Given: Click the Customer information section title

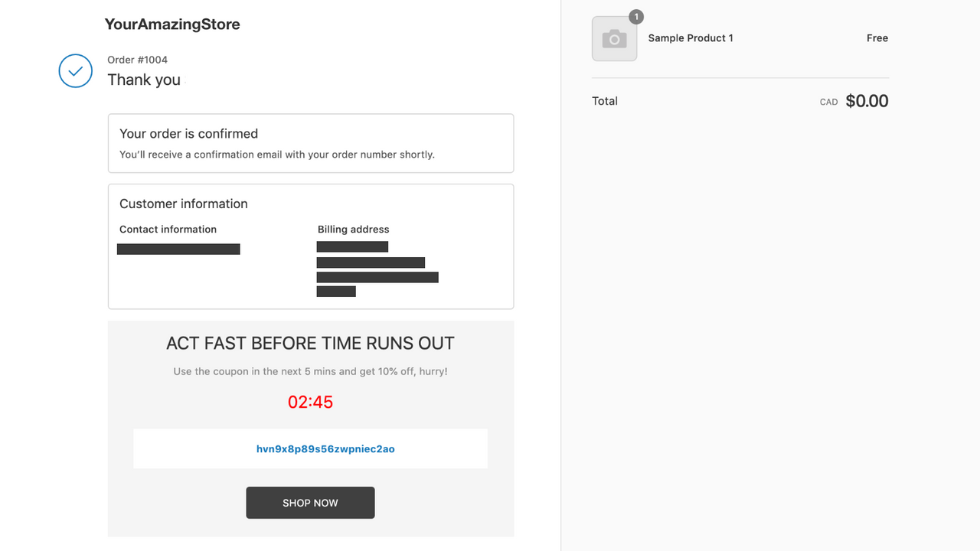Looking at the screenshot, I should pos(183,204).
